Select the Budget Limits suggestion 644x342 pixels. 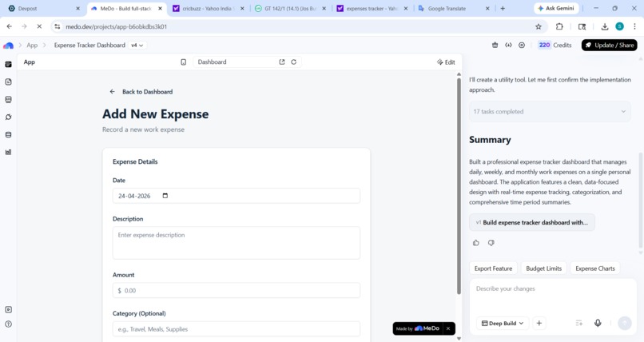[544, 268]
